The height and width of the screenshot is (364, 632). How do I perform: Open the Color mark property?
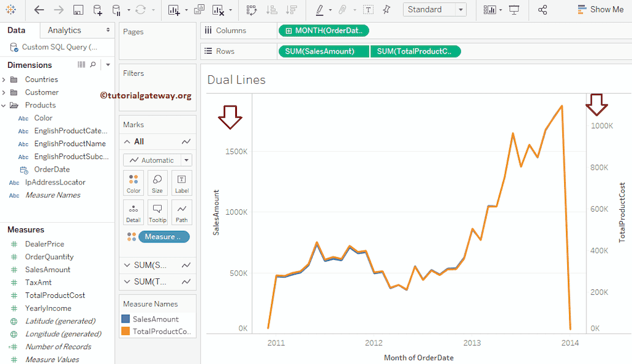[x=133, y=183]
